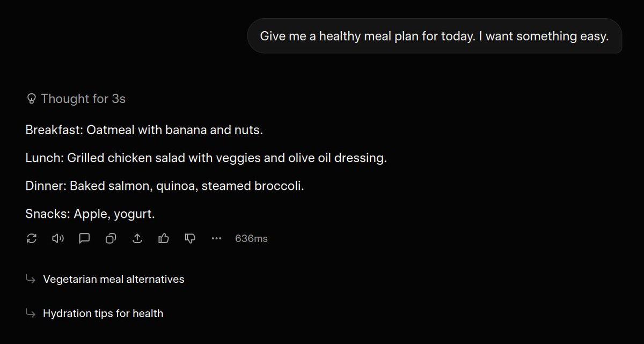Image resolution: width=644 pixels, height=344 pixels.
Task: Click the arrow icon beside Vegetarian suggestion
Action: click(x=31, y=279)
